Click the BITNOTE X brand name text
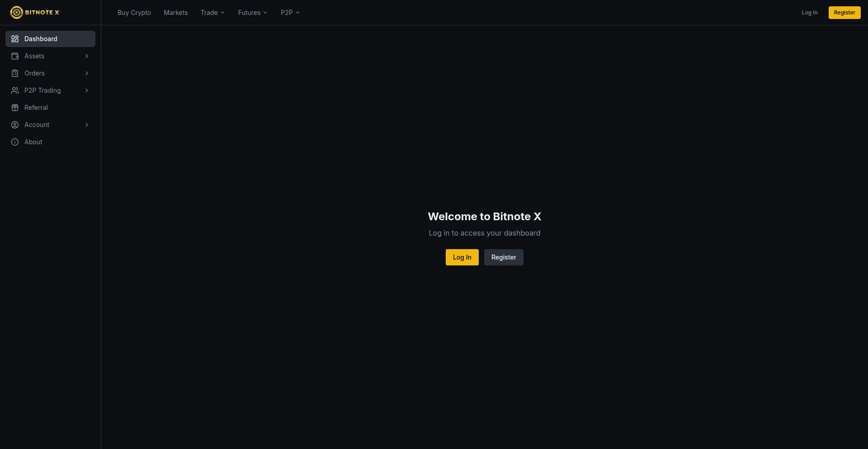The image size is (868, 449). (42, 12)
